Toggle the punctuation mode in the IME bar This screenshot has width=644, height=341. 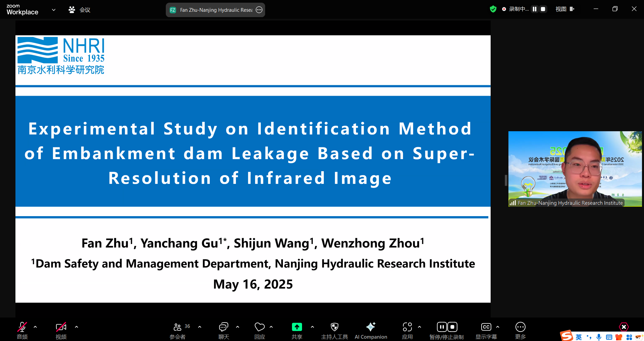589,337
